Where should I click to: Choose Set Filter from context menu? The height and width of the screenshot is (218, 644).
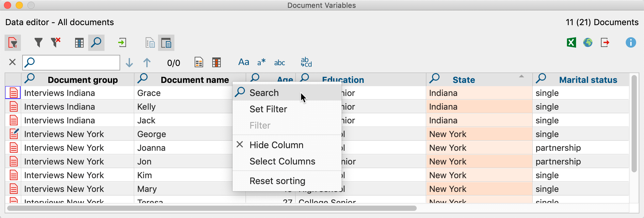268,109
